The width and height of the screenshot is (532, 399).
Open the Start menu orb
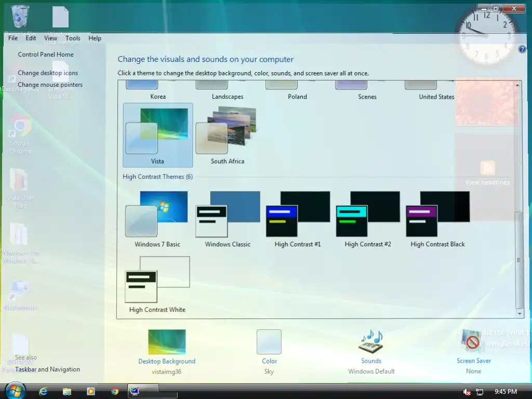(15, 391)
